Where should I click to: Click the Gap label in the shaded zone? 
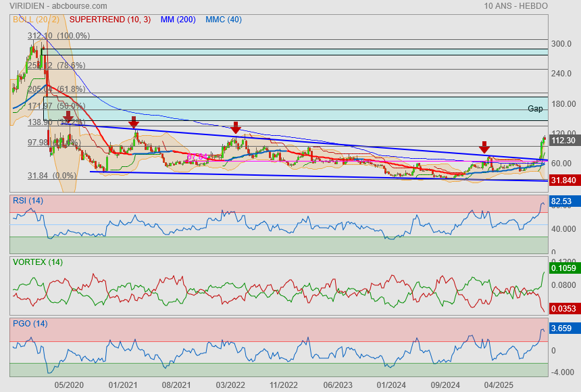[x=535, y=109]
